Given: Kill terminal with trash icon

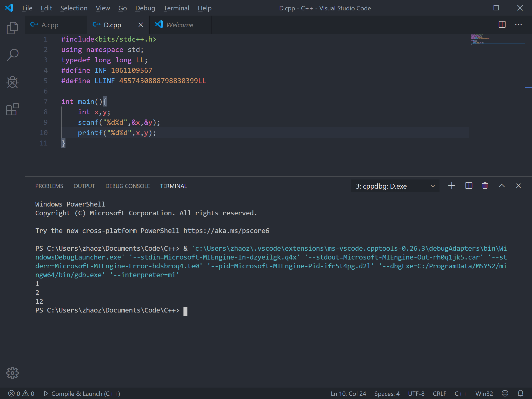Looking at the screenshot, I should click(x=485, y=186).
